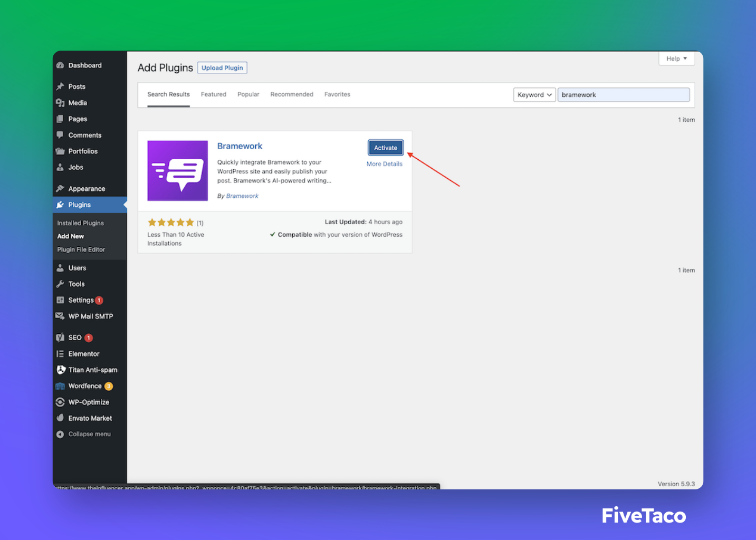The width and height of the screenshot is (756, 540).
Task: Click the Plugins plug icon
Action: click(60, 205)
